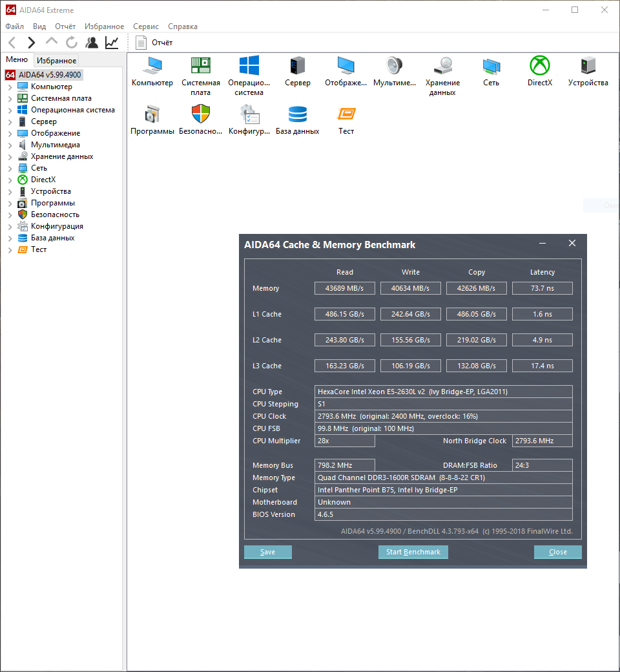Open the База данных icon in main pane

tap(297, 120)
